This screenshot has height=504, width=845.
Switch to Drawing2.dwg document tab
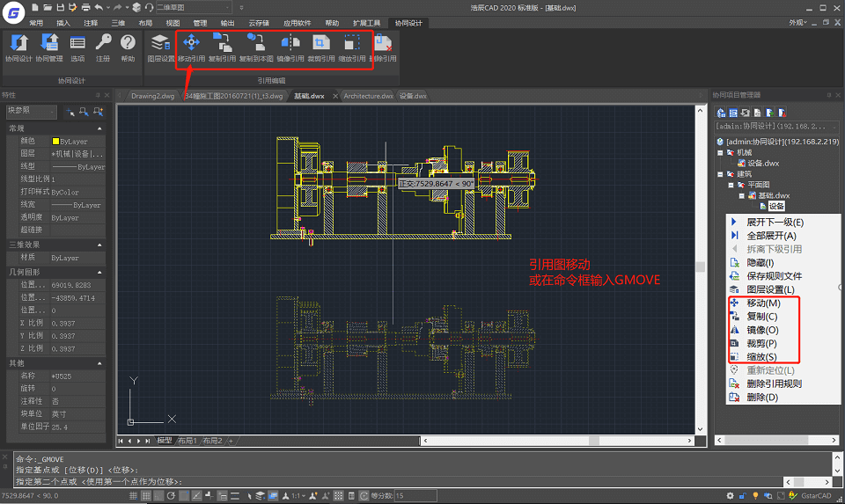pos(152,96)
